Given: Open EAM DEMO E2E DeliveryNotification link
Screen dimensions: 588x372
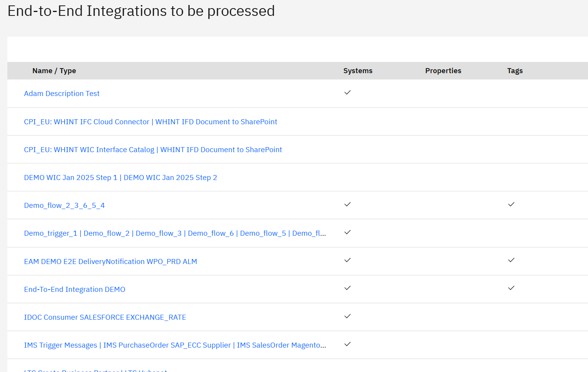Looking at the screenshot, I should (x=110, y=262).
